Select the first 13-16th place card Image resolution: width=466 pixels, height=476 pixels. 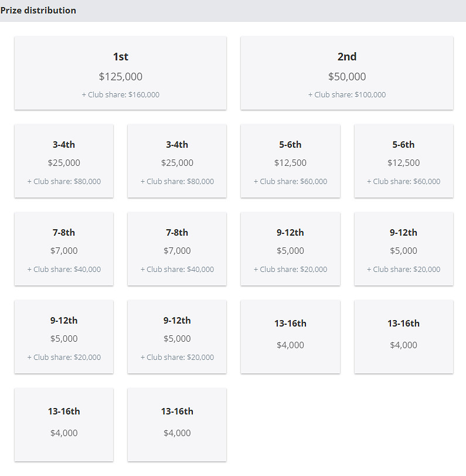290,336
